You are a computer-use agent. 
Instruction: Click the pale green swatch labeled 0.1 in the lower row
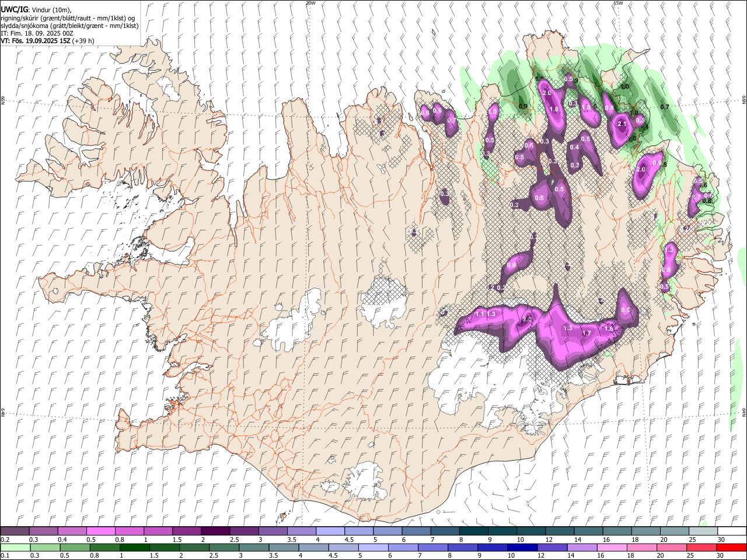coord(15,548)
